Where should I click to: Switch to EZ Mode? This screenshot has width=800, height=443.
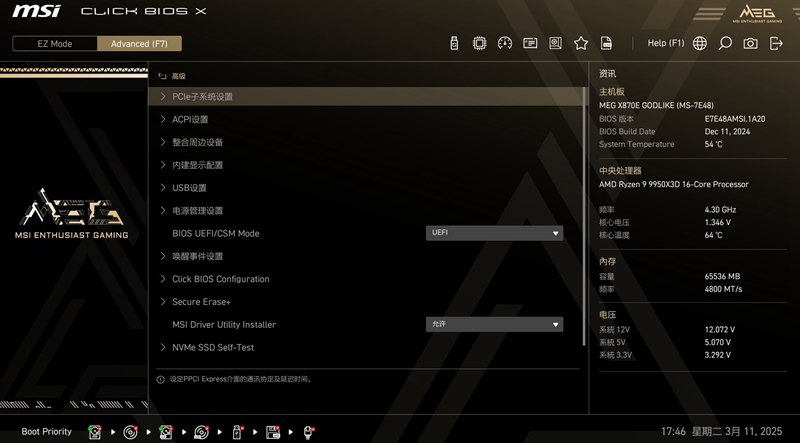(x=55, y=44)
